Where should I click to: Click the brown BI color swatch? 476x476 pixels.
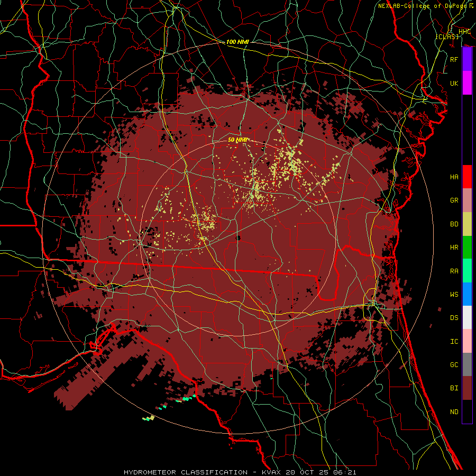point(467,388)
